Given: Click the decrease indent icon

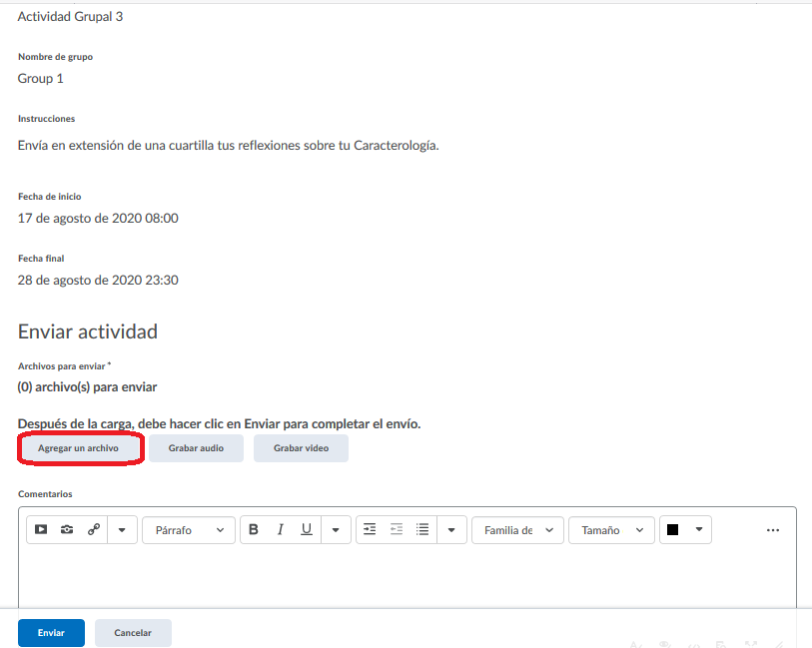Looking at the screenshot, I should pos(396,530).
